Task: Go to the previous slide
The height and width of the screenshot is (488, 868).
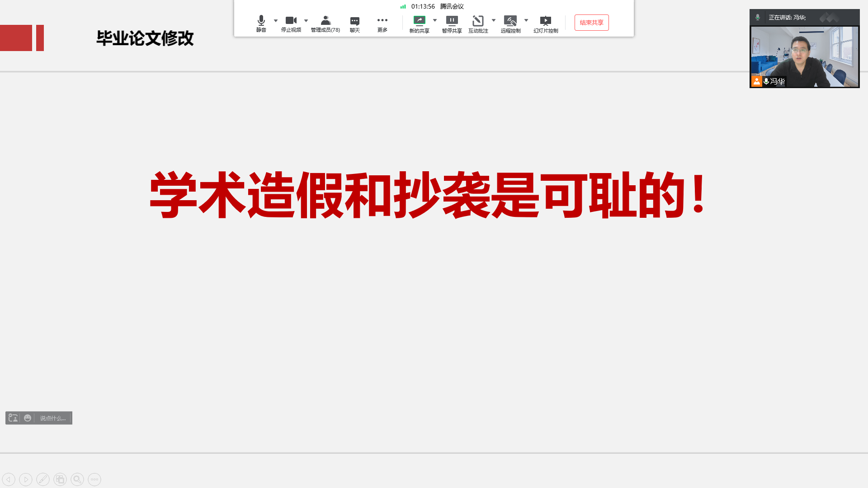Action: 9,479
